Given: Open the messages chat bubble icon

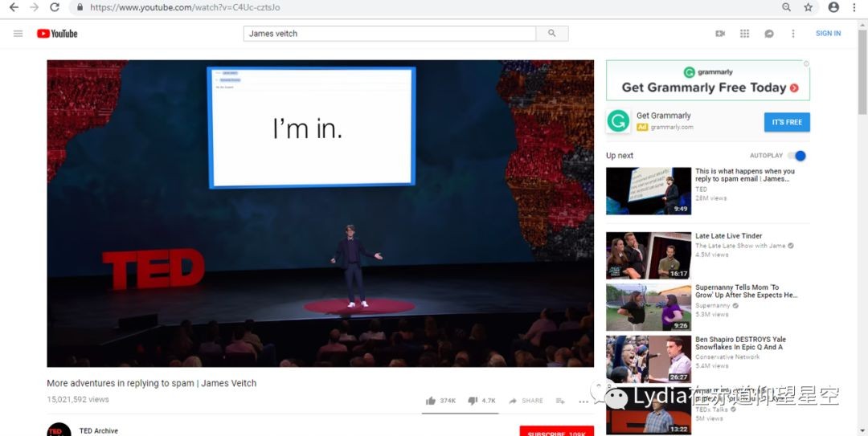Looking at the screenshot, I should tap(768, 34).
